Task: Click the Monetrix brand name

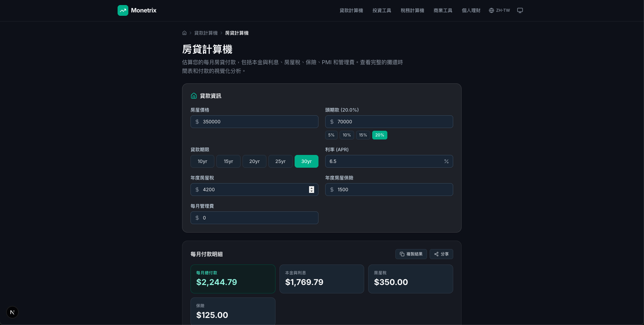Action: [x=144, y=10]
